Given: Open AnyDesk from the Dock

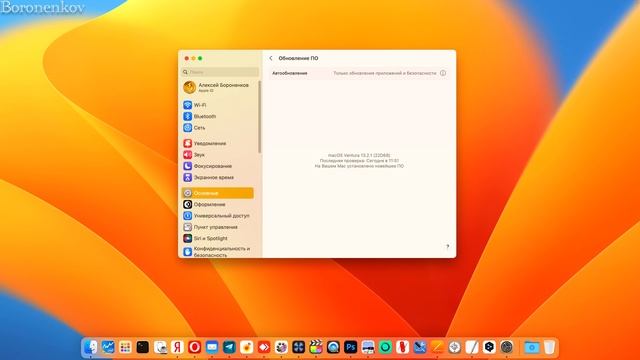Looking at the screenshot, I should [x=264, y=347].
